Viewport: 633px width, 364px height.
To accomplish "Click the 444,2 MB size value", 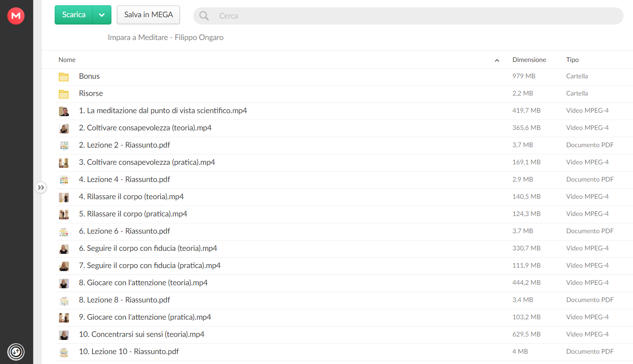I will coord(526,283).
